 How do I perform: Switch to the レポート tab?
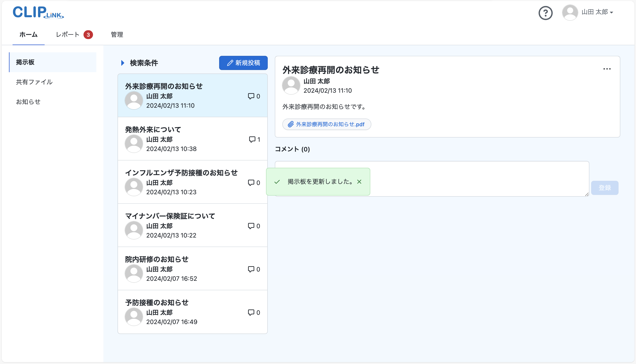tap(68, 34)
